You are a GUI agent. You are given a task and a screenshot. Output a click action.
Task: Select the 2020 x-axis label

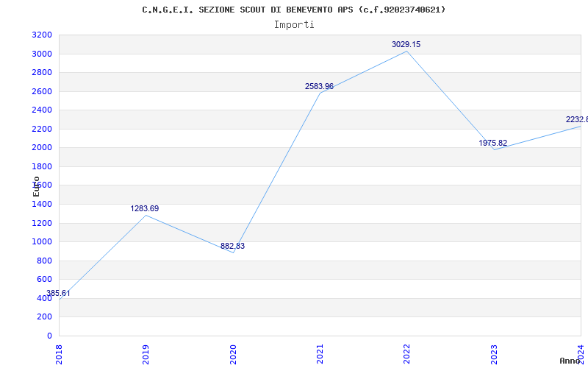233,355
